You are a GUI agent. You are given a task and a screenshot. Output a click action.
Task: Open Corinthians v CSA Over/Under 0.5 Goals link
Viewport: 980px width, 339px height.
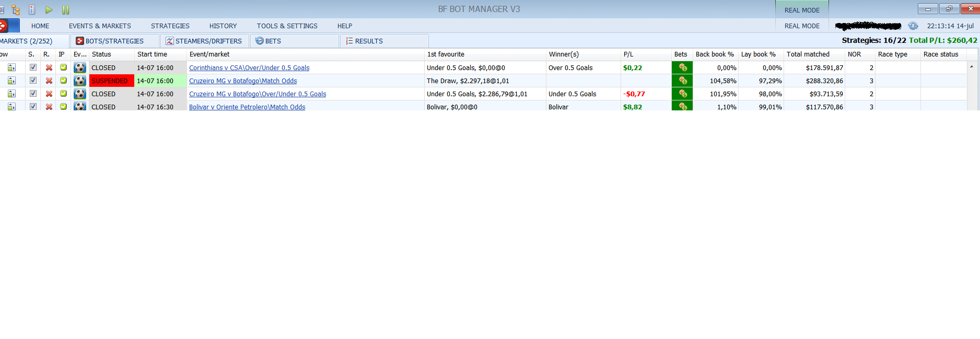(x=249, y=68)
